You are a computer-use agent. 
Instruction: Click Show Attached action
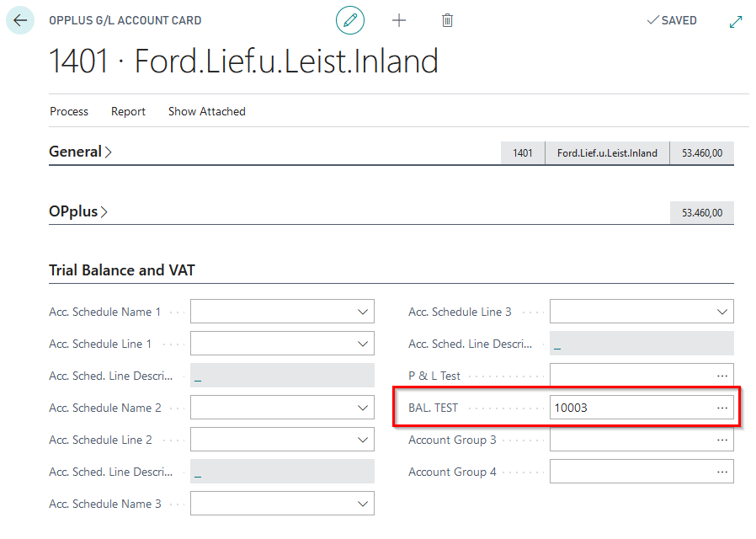(206, 111)
